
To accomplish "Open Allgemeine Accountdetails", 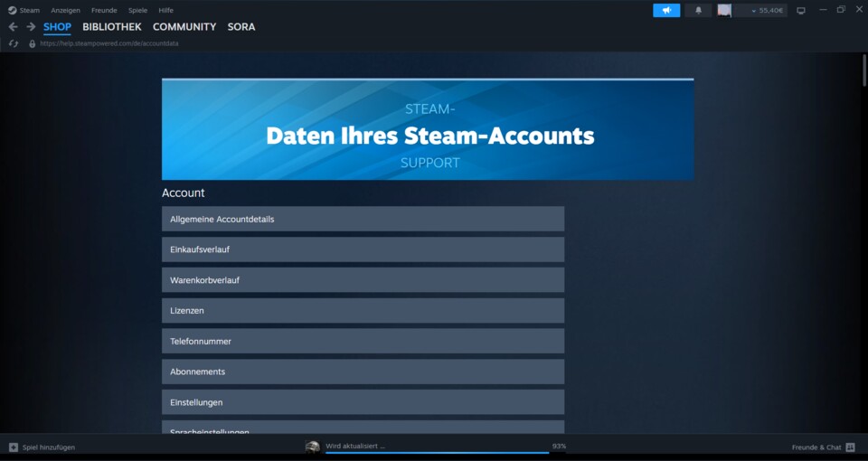I will click(x=363, y=219).
